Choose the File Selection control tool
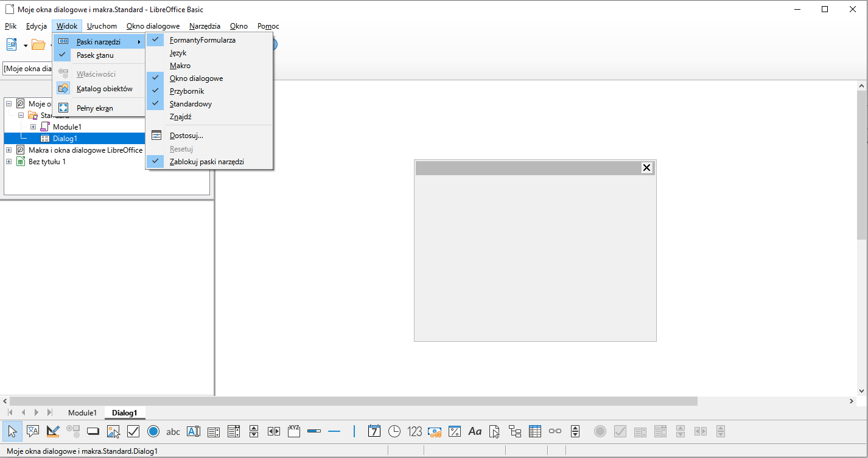This screenshot has height=458, width=868. (x=495, y=431)
